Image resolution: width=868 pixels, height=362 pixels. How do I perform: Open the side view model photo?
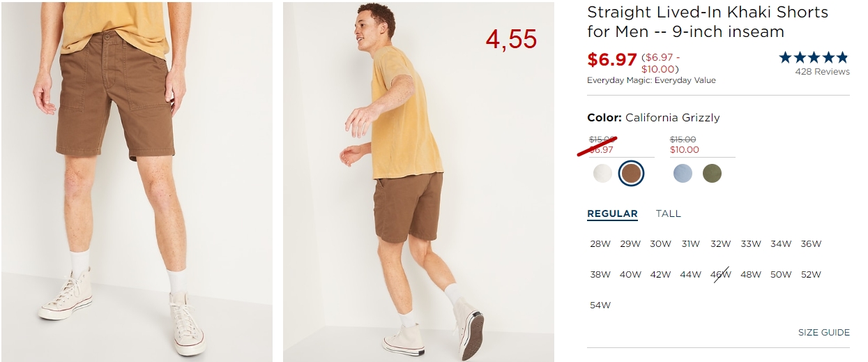tap(418, 181)
